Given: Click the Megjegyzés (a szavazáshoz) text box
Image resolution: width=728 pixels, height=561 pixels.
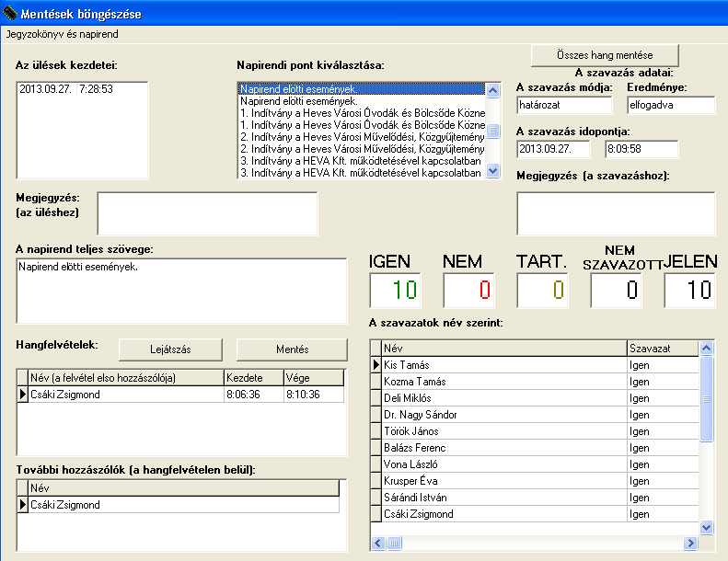Looking at the screenshot, I should (x=616, y=214).
